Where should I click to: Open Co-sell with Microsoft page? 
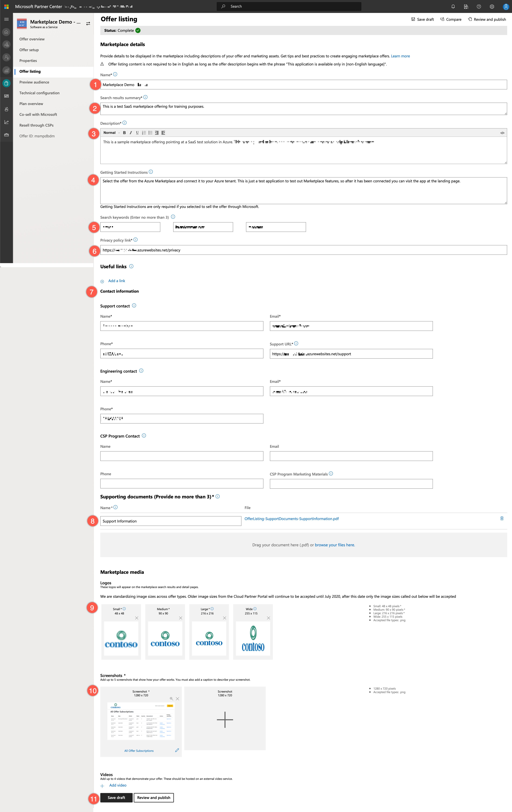[38, 115]
